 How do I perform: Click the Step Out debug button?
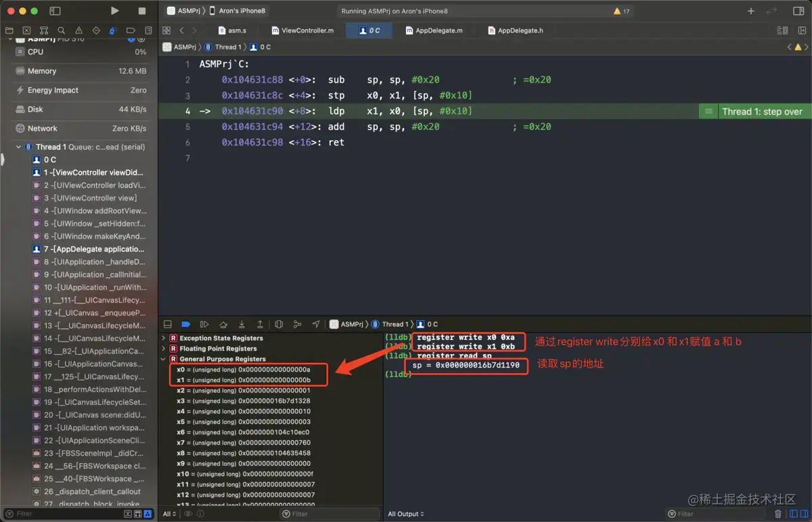pos(260,324)
